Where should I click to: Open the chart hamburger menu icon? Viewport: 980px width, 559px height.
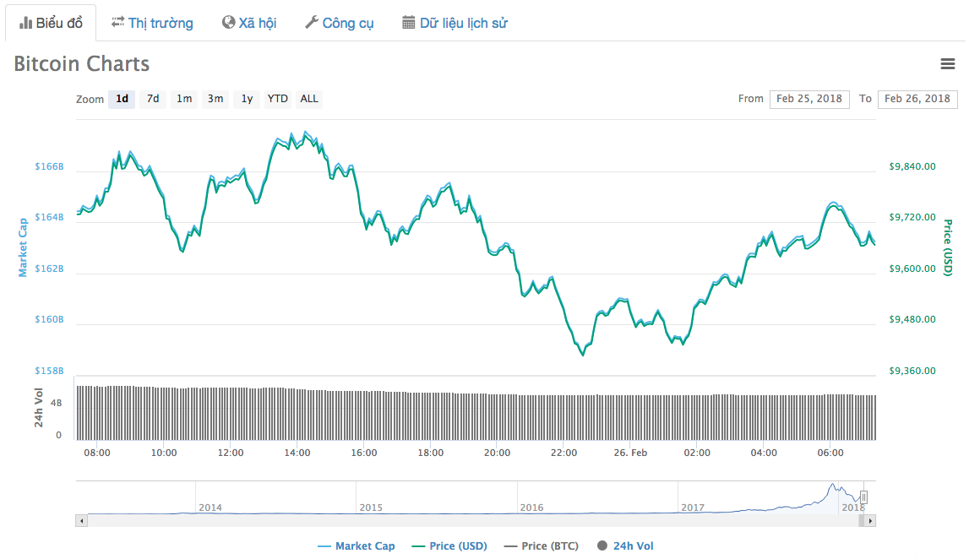(x=948, y=63)
